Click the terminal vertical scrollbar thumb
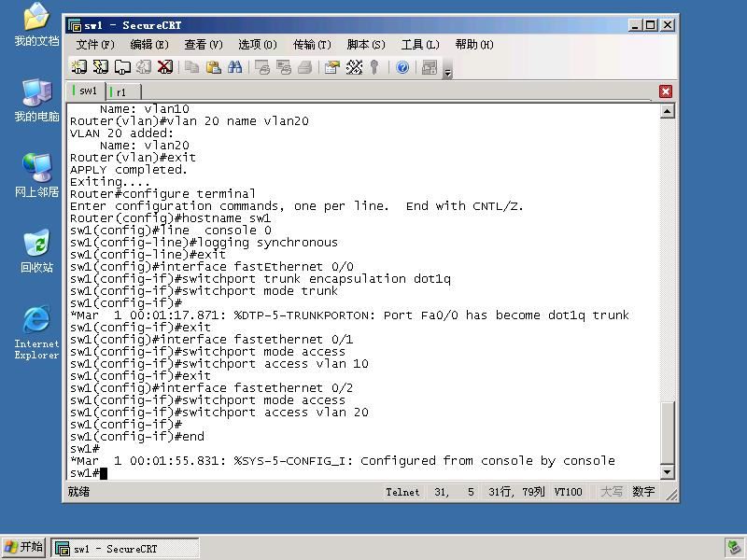This screenshot has height=560, width=747. coord(667,432)
